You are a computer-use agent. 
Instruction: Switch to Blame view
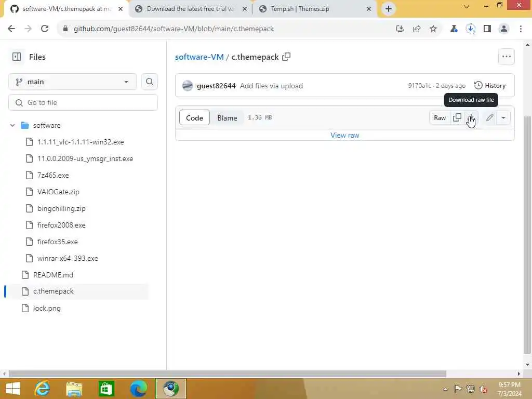pyautogui.click(x=228, y=118)
